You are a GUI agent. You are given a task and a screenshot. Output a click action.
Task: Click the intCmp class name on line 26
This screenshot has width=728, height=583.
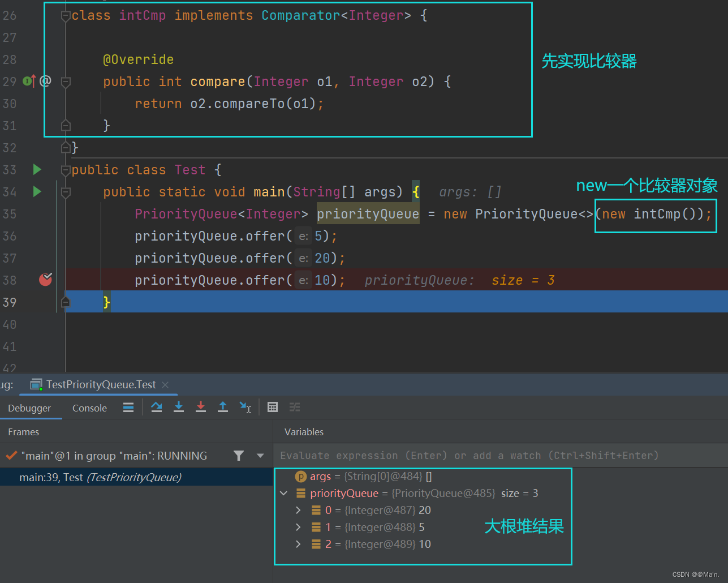(x=143, y=15)
